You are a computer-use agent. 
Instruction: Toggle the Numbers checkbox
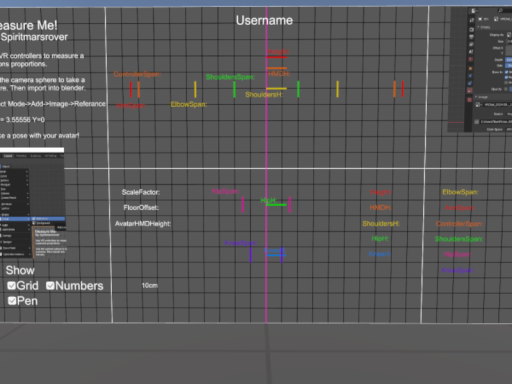[x=50, y=286]
